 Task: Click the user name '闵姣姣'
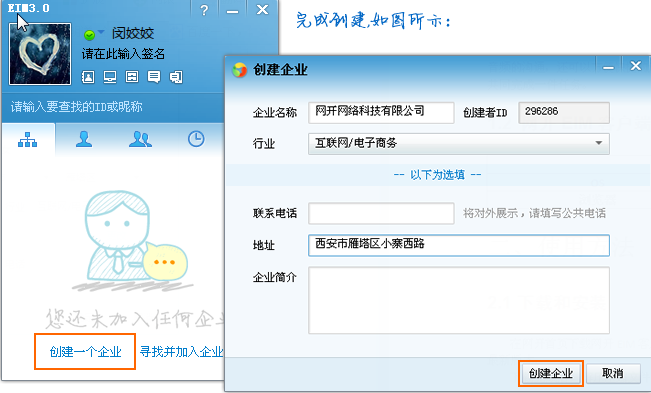pos(133,34)
